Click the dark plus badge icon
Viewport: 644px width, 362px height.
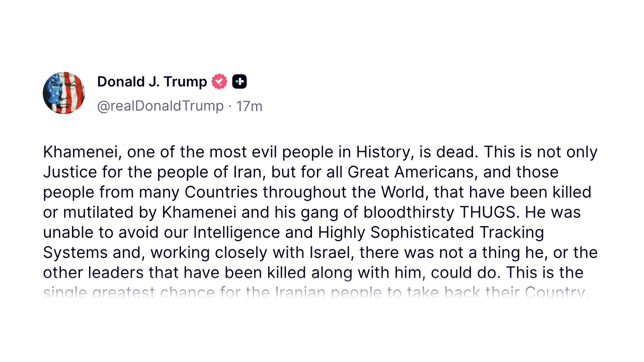239,81
